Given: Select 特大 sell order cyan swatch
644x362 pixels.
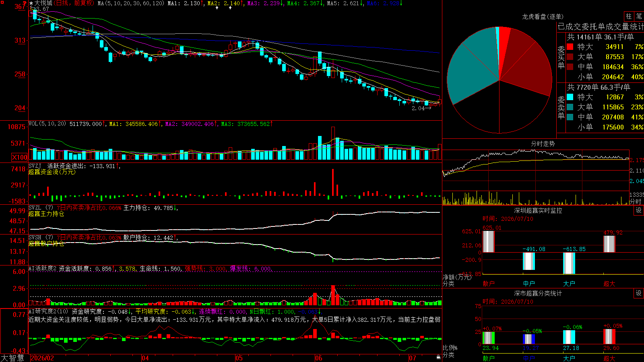Looking at the screenshot, I should click(570, 97).
